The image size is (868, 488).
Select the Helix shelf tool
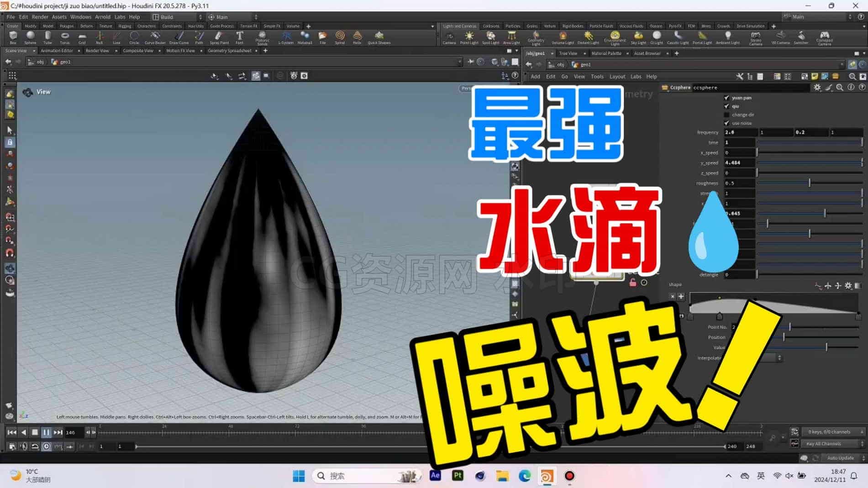(357, 38)
